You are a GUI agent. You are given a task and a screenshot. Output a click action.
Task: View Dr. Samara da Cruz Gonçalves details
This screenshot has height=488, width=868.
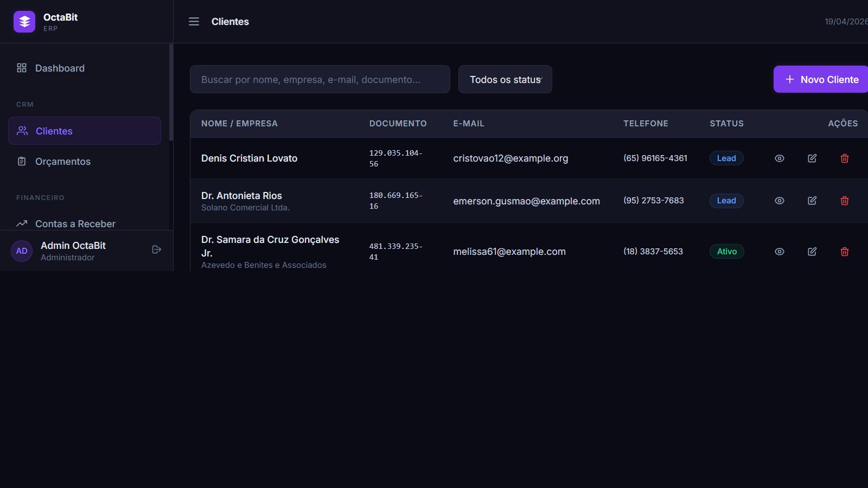(780, 252)
